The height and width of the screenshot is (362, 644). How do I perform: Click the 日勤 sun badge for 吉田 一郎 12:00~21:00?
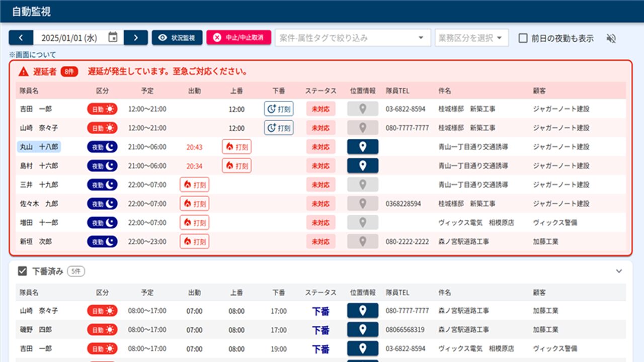pos(103,109)
